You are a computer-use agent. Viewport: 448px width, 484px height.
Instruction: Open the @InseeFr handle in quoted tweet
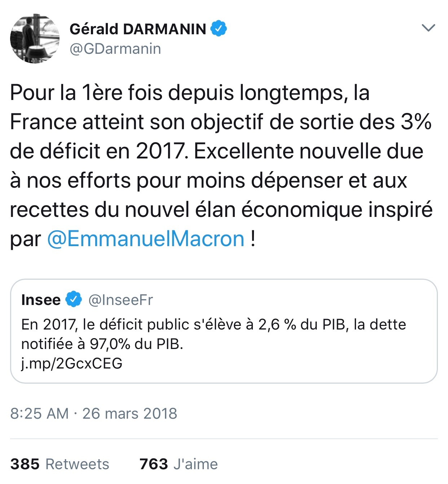coord(120,300)
